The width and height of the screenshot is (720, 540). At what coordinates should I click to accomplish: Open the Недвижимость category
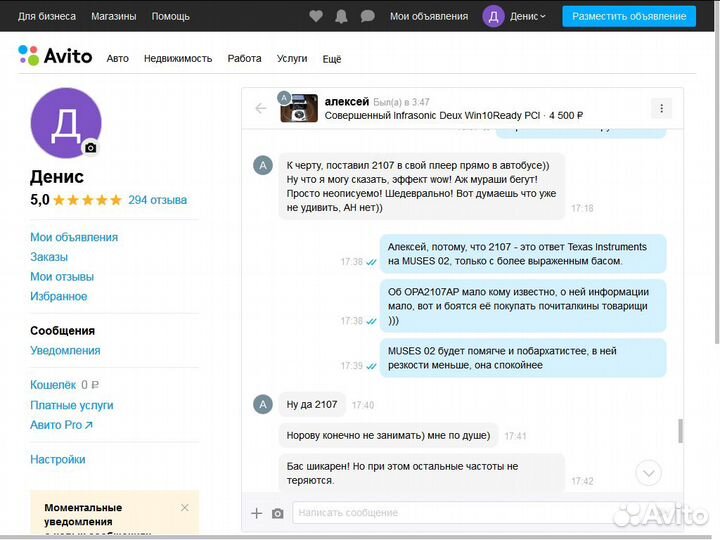[x=178, y=59]
